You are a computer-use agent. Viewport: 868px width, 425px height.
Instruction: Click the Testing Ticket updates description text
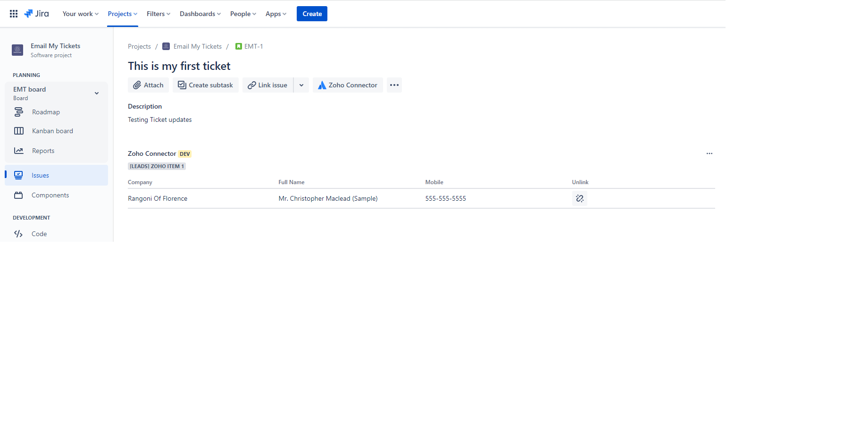point(159,119)
